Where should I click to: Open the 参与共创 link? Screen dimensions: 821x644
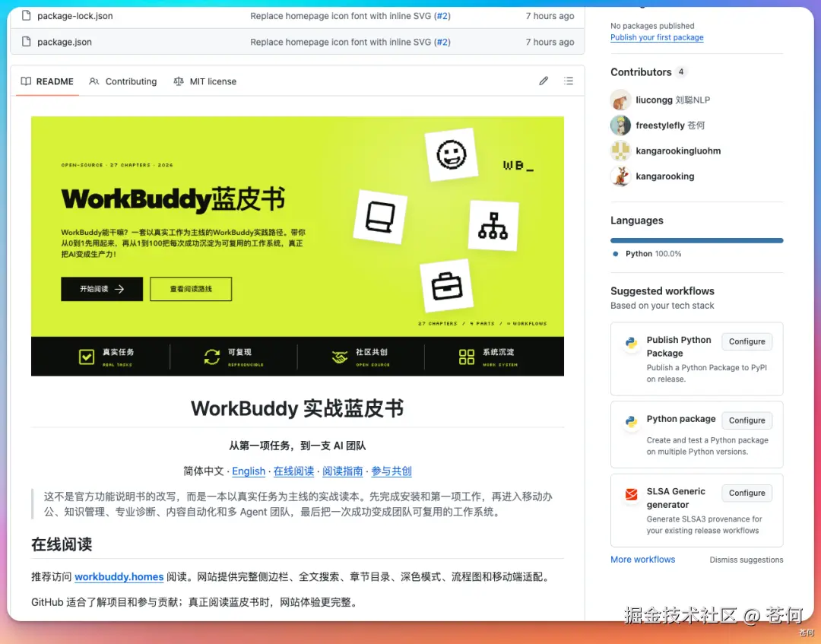point(391,471)
